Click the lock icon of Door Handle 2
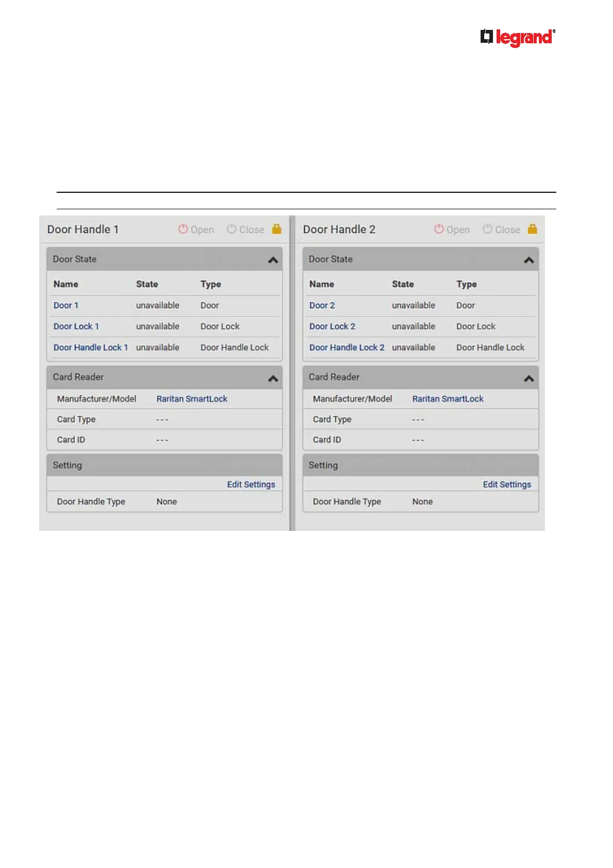The height and width of the screenshot is (868, 613). pyautogui.click(x=533, y=229)
